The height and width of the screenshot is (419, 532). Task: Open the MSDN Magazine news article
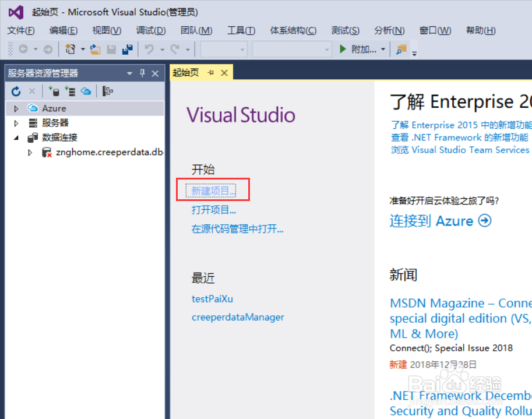[461, 318]
